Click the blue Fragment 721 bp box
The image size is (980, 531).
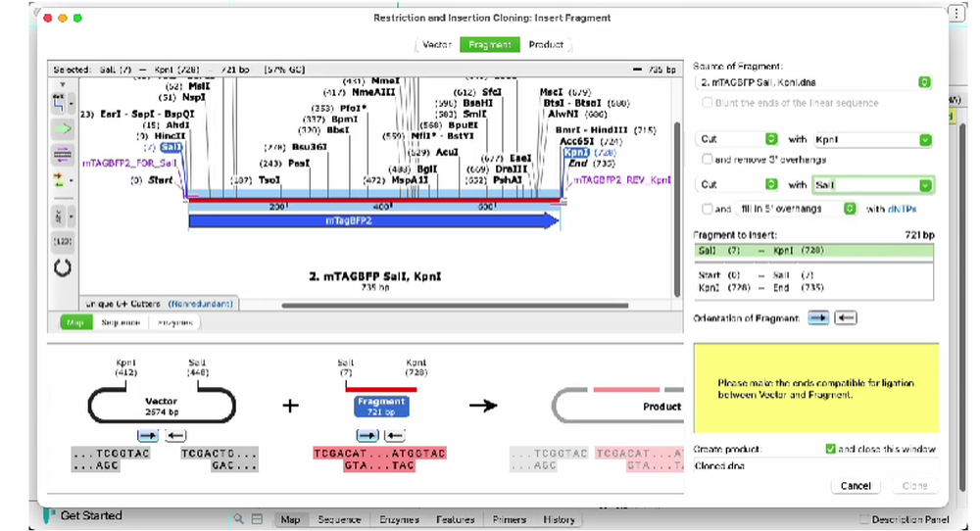[x=381, y=406]
